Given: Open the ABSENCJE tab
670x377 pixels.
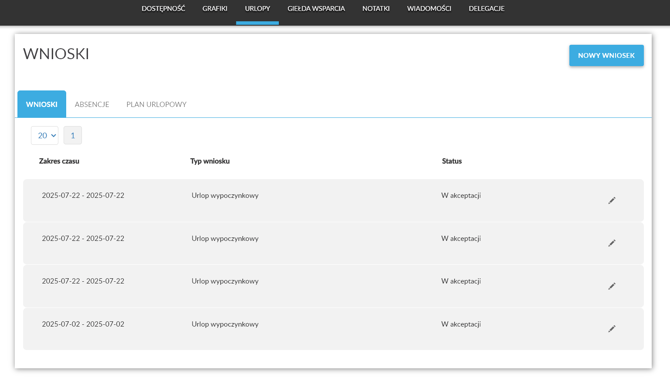Looking at the screenshot, I should [x=92, y=104].
